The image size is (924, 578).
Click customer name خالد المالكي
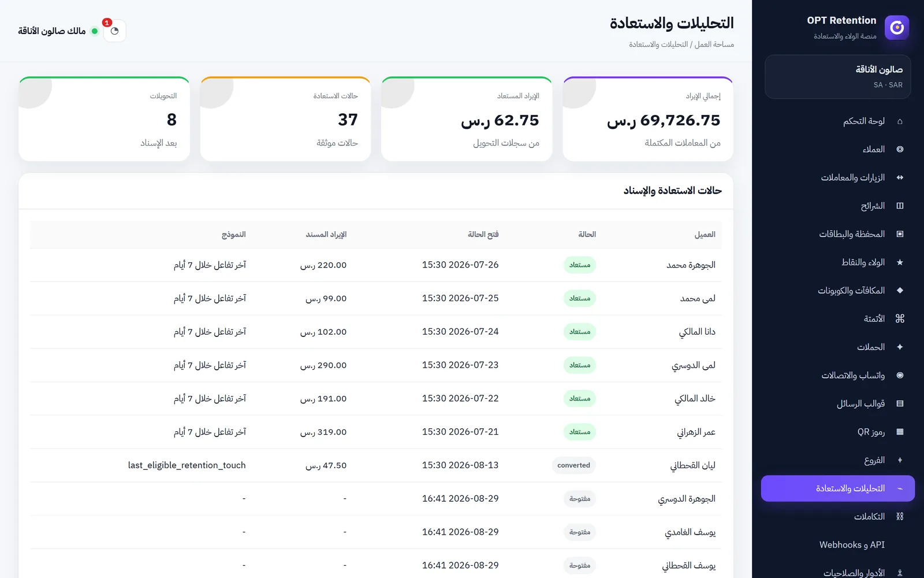[x=695, y=399]
